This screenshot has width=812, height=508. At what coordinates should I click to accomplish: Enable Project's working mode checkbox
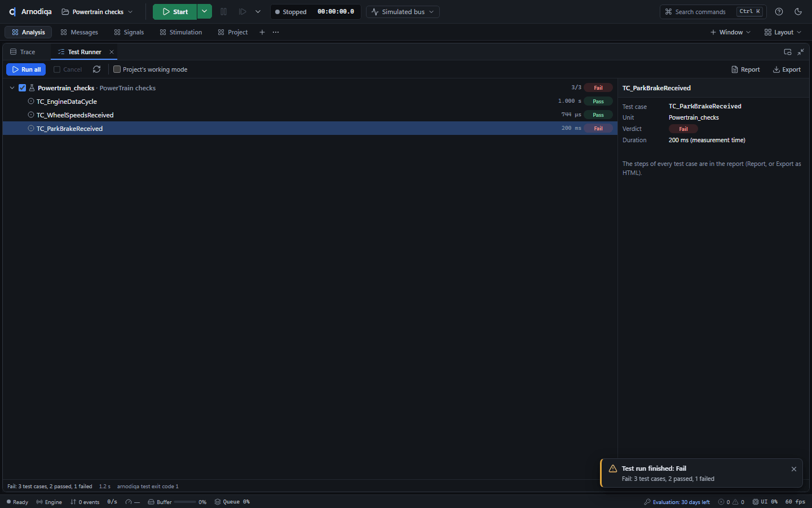[117, 69]
